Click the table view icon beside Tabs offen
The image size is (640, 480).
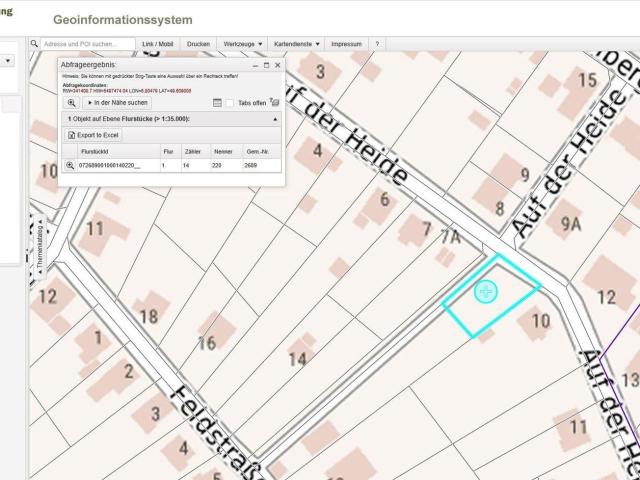217,103
